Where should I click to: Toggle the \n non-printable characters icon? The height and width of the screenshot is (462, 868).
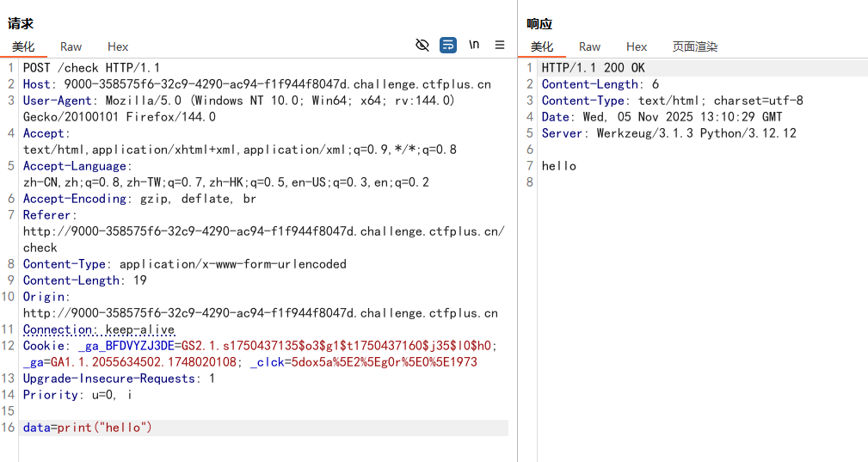point(474,46)
